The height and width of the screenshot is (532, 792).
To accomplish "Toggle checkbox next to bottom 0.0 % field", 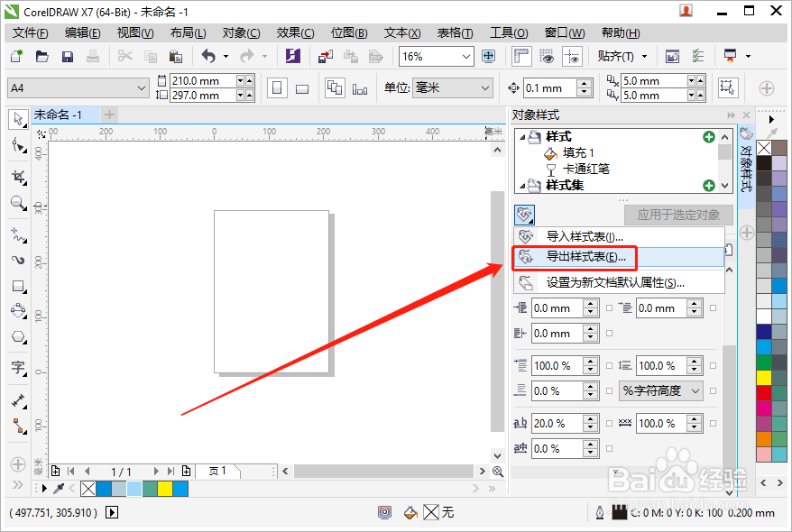I will pyautogui.click(x=609, y=448).
